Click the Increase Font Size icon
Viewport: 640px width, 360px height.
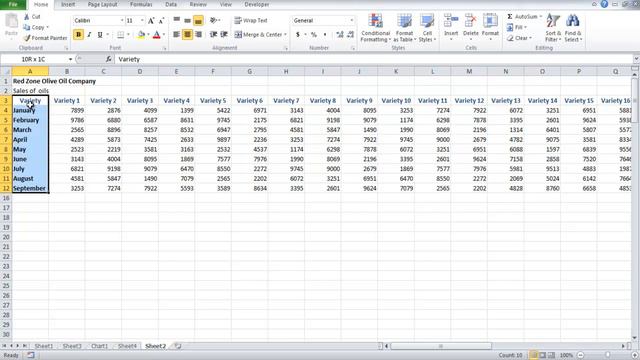tap(151, 20)
